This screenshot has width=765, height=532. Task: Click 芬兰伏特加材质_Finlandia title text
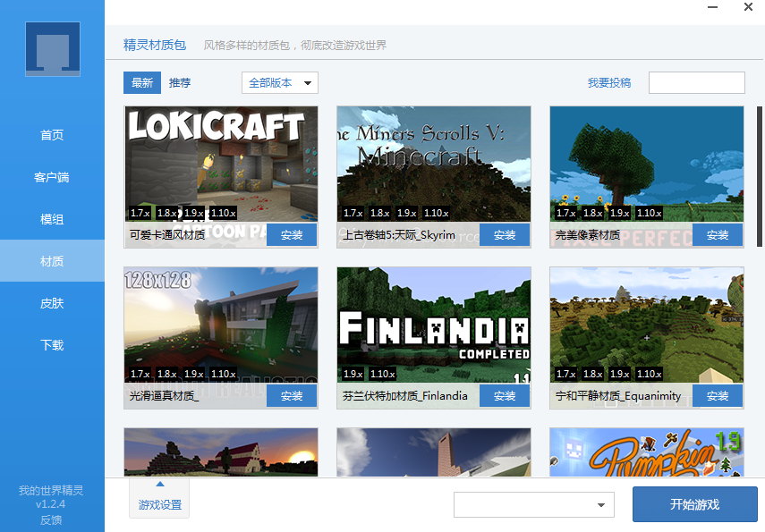click(405, 396)
